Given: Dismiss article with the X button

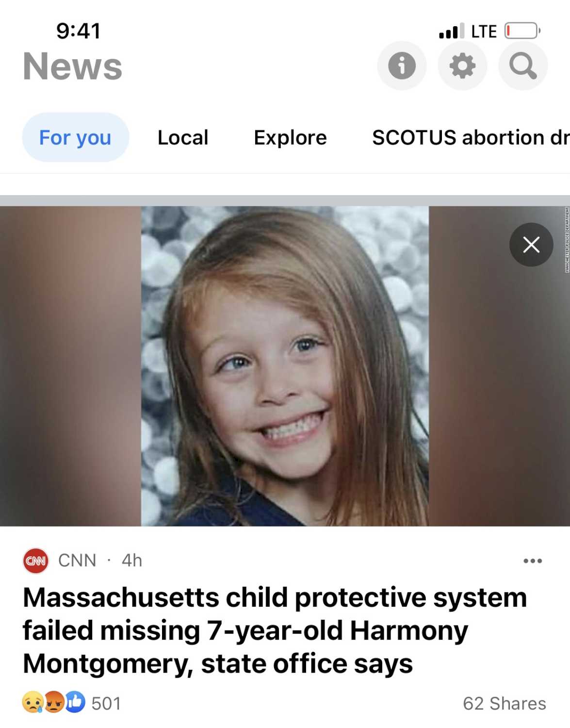Looking at the screenshot, I should pos(531,245).
